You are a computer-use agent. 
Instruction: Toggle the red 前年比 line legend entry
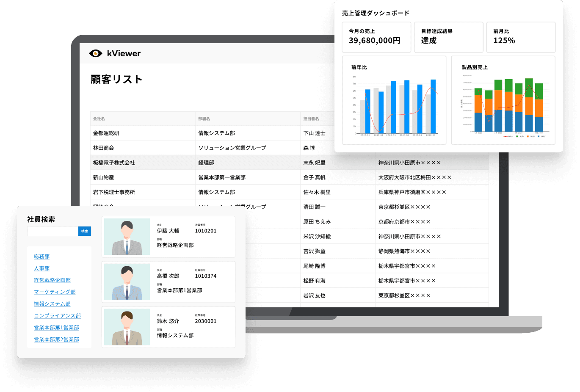pyautogui.click(x=505, y=136)
